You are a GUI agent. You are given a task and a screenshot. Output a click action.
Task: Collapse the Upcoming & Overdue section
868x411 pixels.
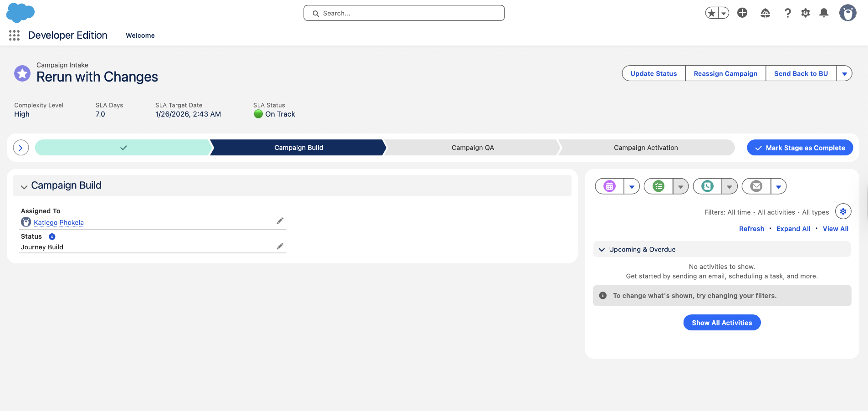[x=602, y=250]
